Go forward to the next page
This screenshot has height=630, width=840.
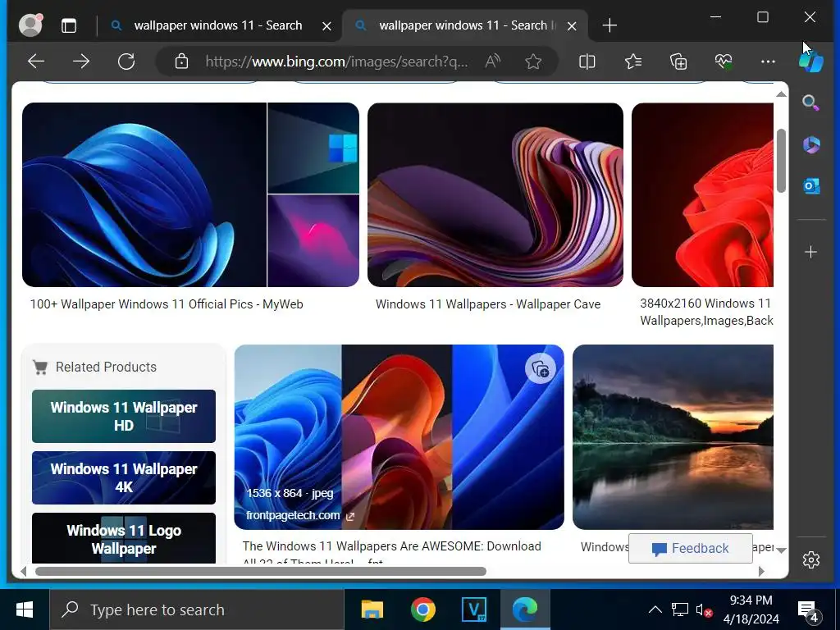(x=81, y=62)
